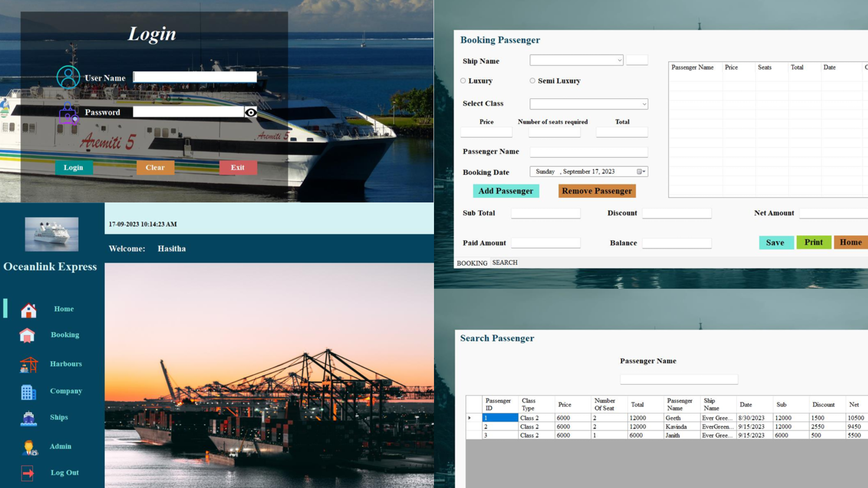The image size is (868, 488).
Task: Open the Booking Date calendar picker
Action: [x=641, y=172]
